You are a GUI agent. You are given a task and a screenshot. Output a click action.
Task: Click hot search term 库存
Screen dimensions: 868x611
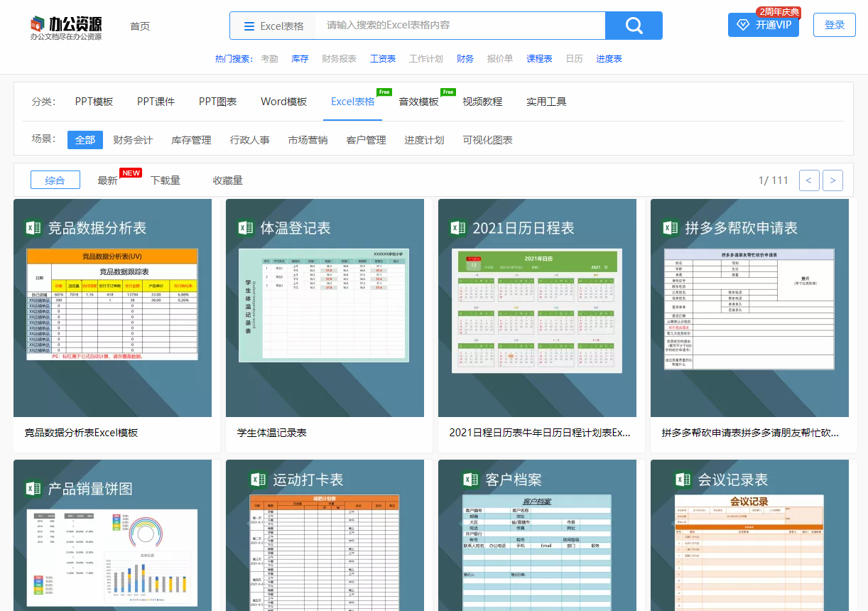click(x=300, y=59)
